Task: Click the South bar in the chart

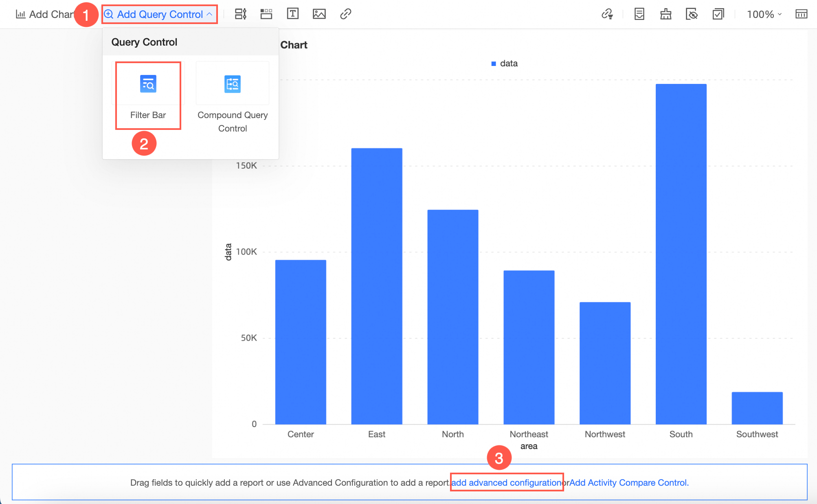Action: pyautogui.click(x=681, y=252)
